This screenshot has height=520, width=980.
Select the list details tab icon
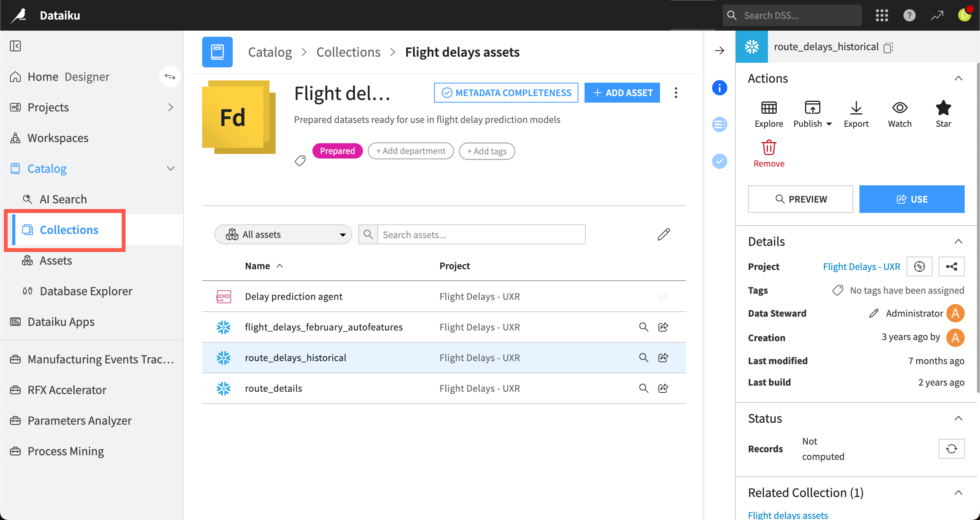720,124
